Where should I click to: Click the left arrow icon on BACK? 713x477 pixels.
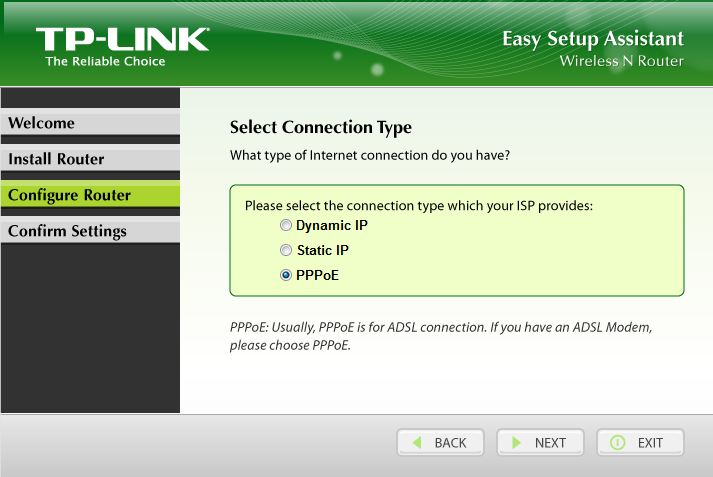click(415, 443)
